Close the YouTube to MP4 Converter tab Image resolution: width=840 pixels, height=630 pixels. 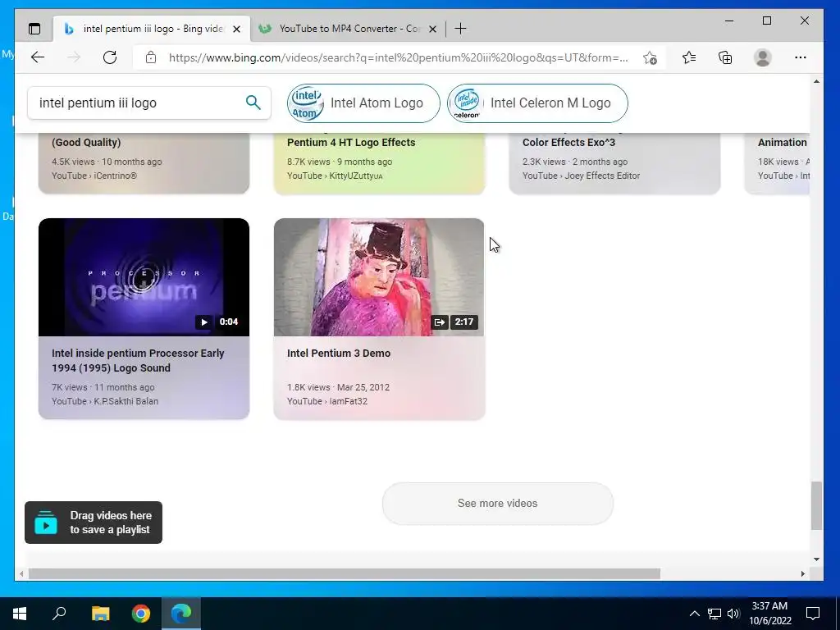(x=433, y=29)
